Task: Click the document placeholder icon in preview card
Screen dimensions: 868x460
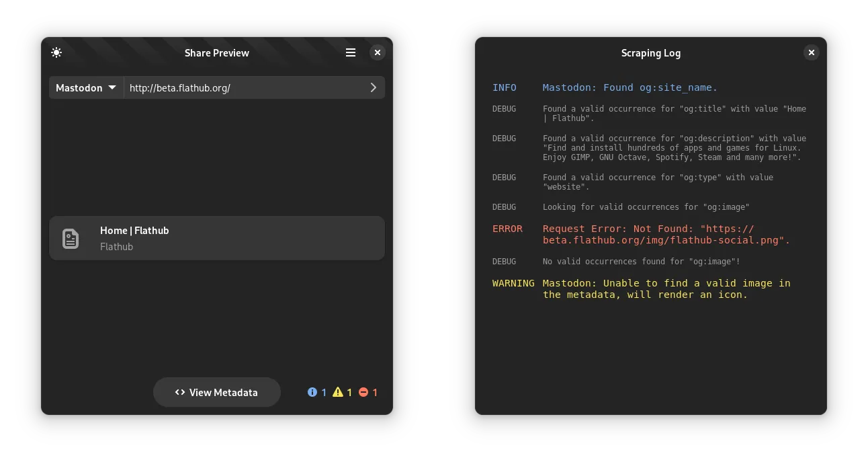Action: click(71, 239)
